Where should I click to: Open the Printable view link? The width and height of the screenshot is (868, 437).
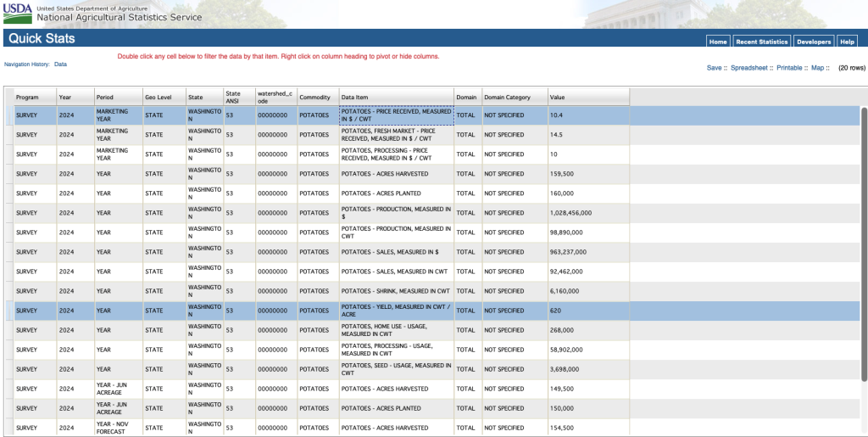coord(789,68)
